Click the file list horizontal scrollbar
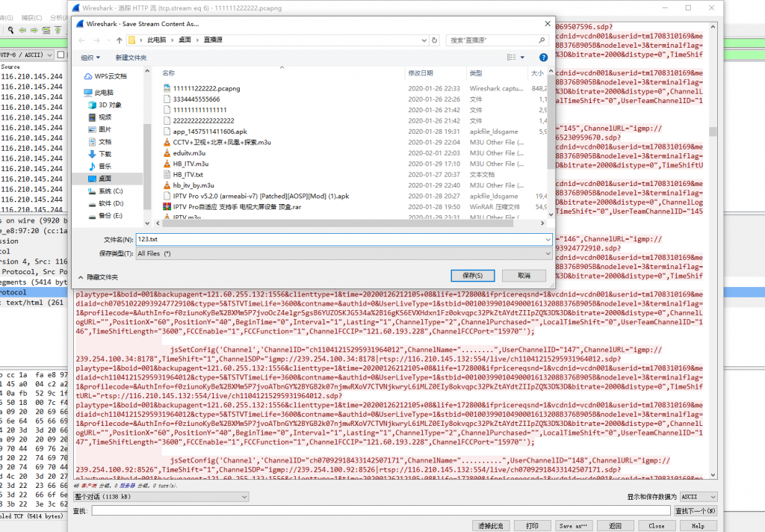This screenshot has height=532, width=765. click(338, 223)
